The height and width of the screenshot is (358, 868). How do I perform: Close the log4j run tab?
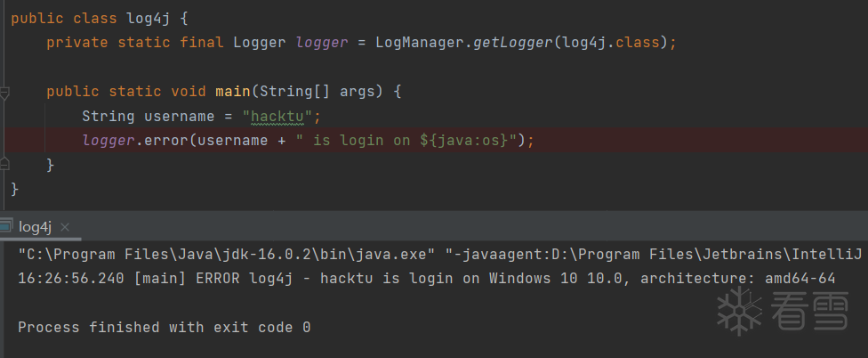(x=65, y=227)
